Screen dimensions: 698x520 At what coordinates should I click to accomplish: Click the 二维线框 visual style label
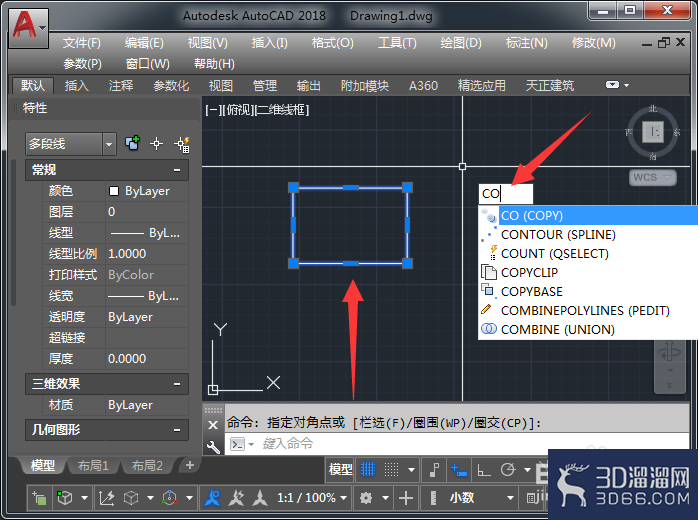282,110
